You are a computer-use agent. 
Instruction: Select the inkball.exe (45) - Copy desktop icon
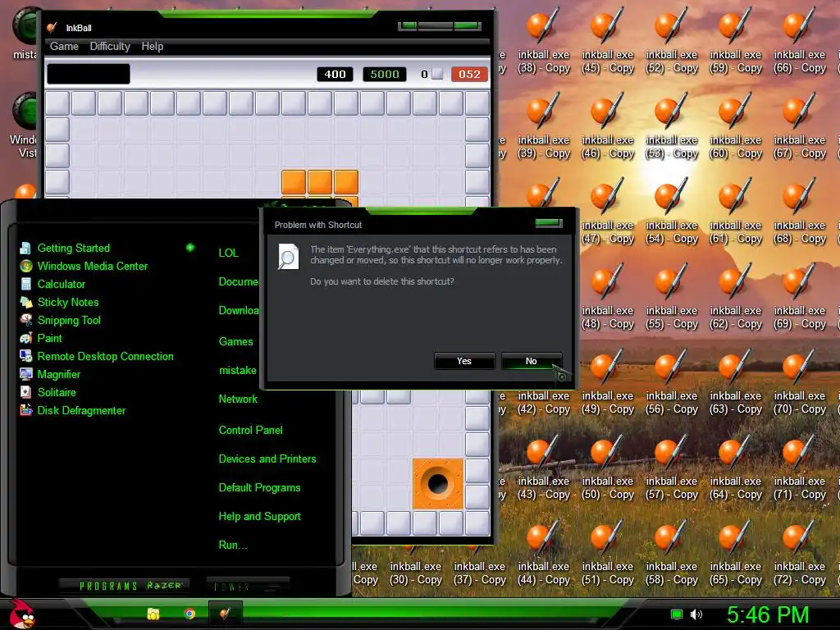point(608,42)
